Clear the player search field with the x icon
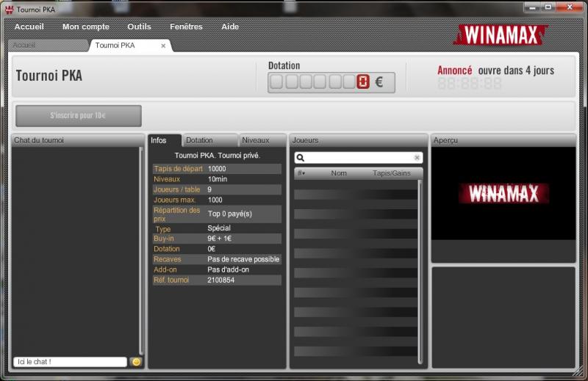588x381 pixels. point(417,158)
